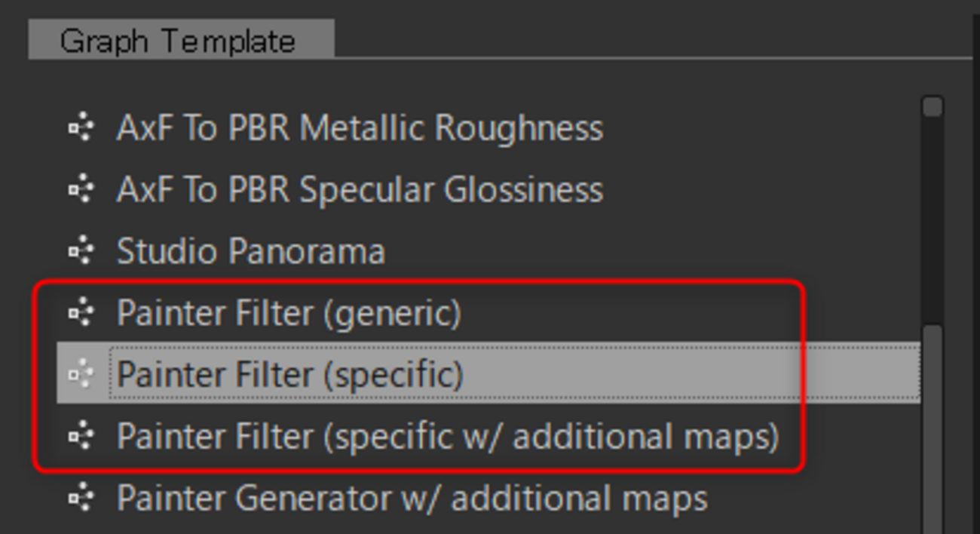Click empty row space right of Studio Panorama
This screenshot has height=534, width=980.
(x=641, y=251)
